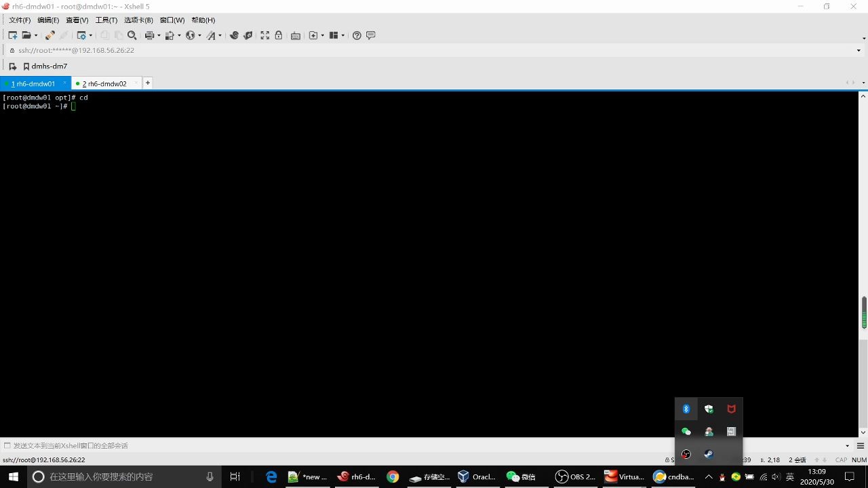Screen dimensions: 868x488
Task: Toggle send text to all sessions checkbox
Action: [7, 445]
